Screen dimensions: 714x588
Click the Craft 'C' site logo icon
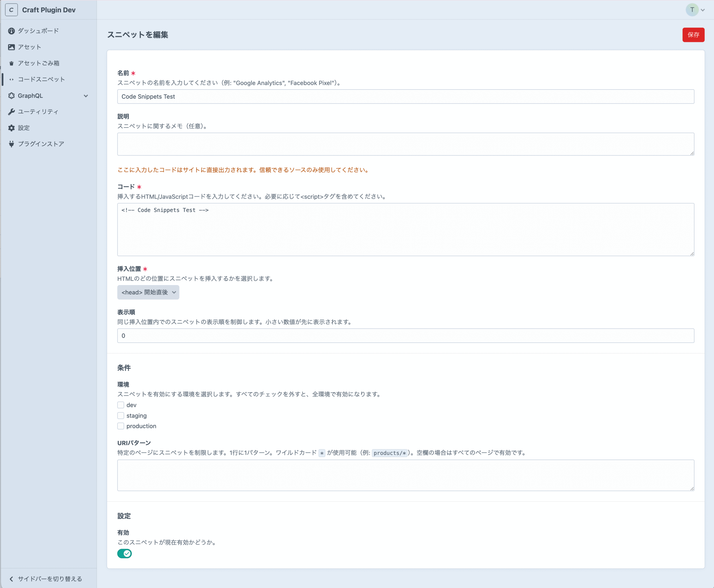click(x=11, y=10)
